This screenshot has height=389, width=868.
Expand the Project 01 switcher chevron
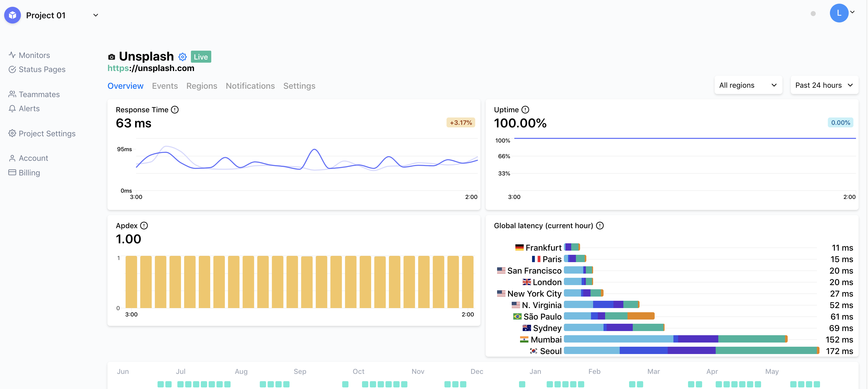[96, 15]
